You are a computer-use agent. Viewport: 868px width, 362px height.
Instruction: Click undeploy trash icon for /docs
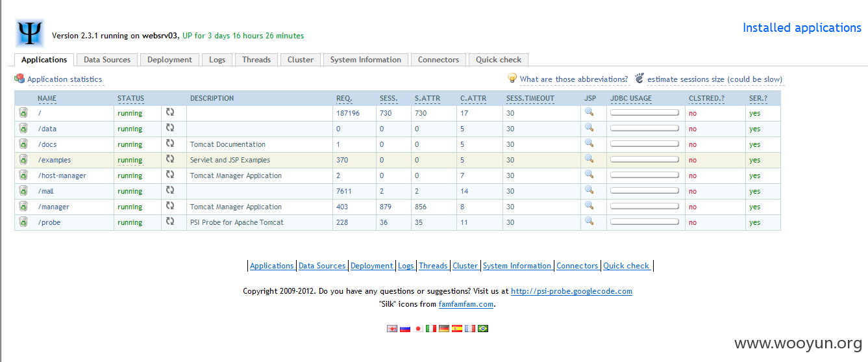click(23, 144)
